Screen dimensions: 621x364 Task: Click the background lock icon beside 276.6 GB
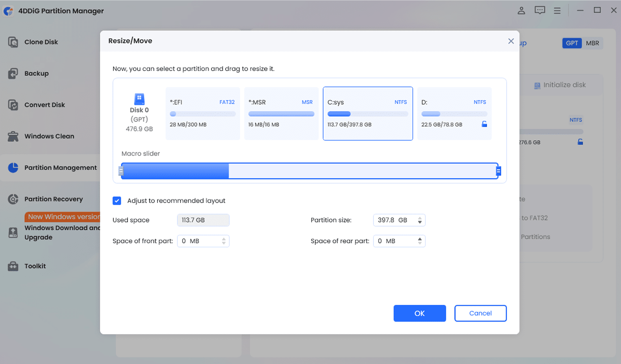pyautogui.click(x=580, y=142)
